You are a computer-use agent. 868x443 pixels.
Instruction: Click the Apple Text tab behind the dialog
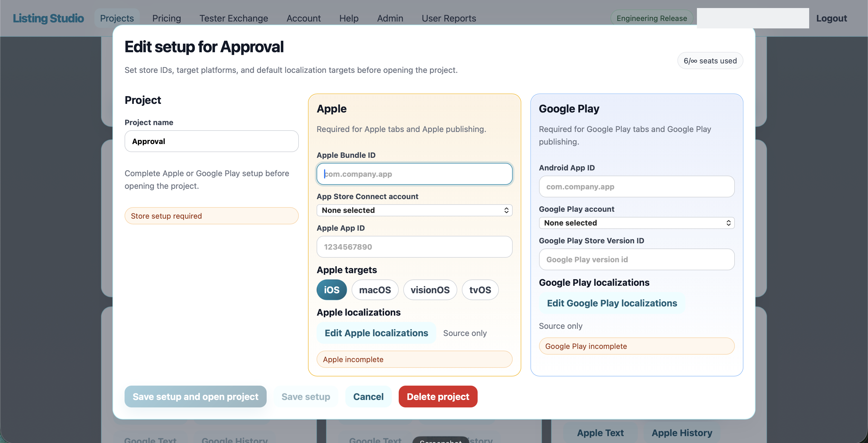click(x=600, y=433)
